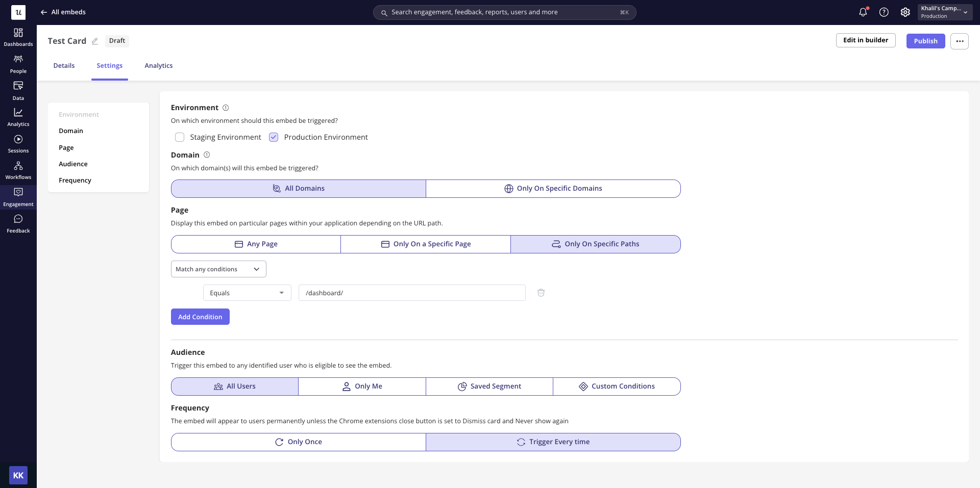Viewport: 980px width, 488px height.
Task: Open Feedback in the sidebar
Action: point(18,224)
